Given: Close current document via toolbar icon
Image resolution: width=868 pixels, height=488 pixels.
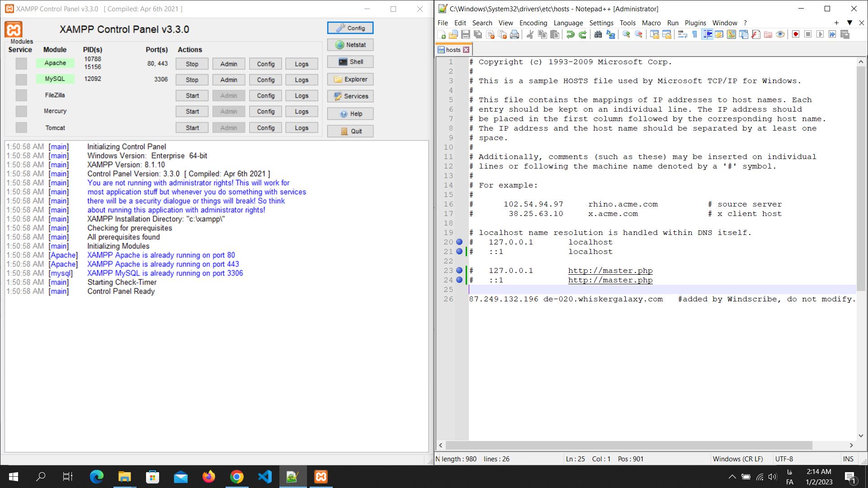Looking at the screenshot, I should pyautogui.click(x=490, y=35).
